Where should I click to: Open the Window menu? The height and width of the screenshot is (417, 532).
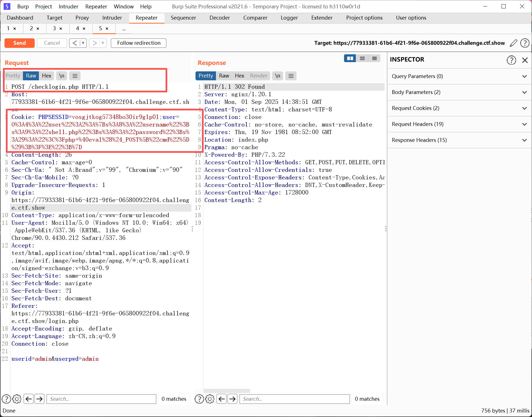tap(124, 6)
